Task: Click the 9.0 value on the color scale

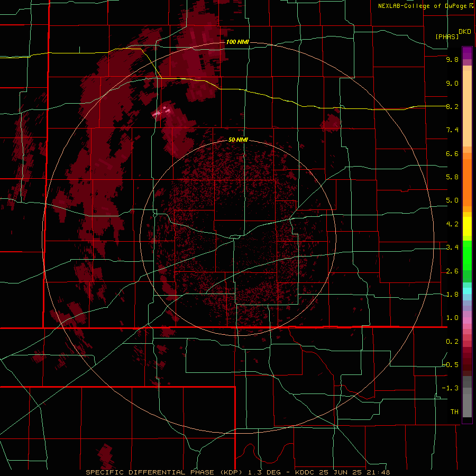Action: click(452, 83)
